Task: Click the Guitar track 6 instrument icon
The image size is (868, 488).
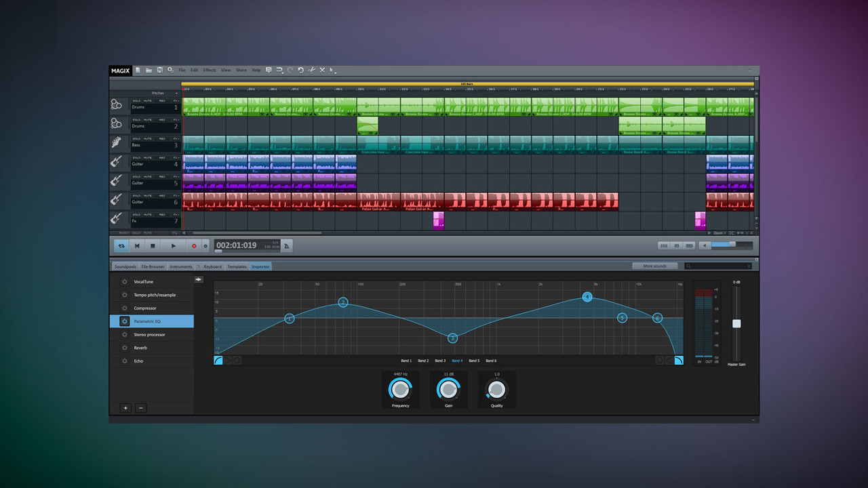Action: tap(117, 199)
